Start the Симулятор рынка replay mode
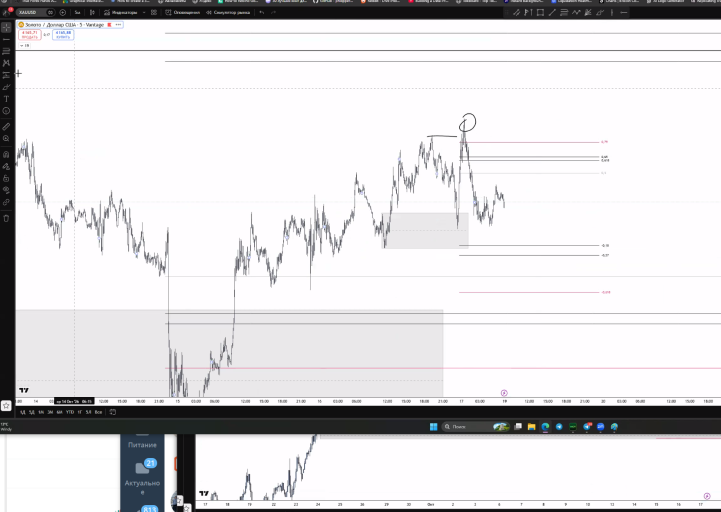The height and width of the screenshot is (512, 721). click(x=228, y=12)
